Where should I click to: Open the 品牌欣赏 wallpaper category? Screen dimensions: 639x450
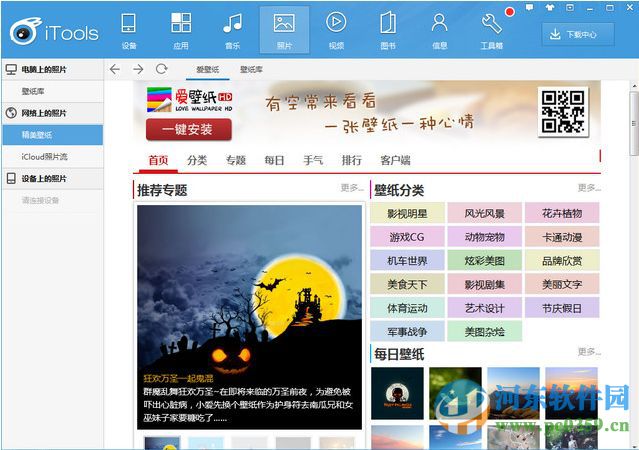tap(562, 260)
